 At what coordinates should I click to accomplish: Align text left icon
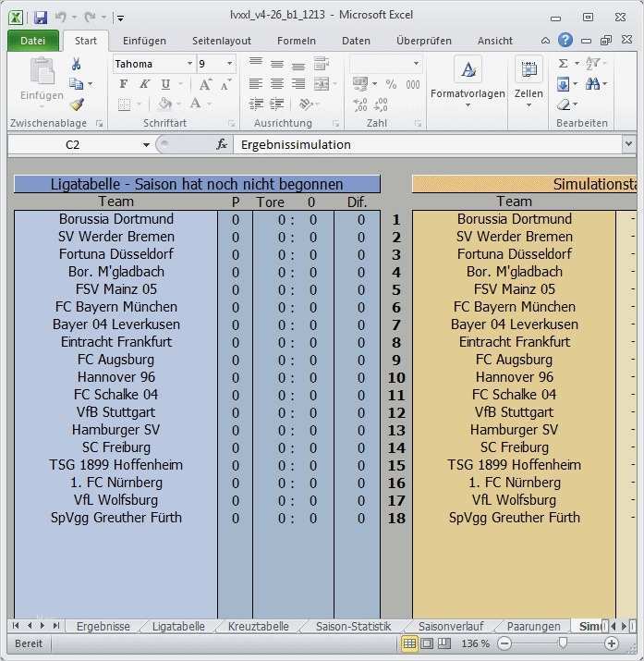pyautogui.click(x=256, y=84)
